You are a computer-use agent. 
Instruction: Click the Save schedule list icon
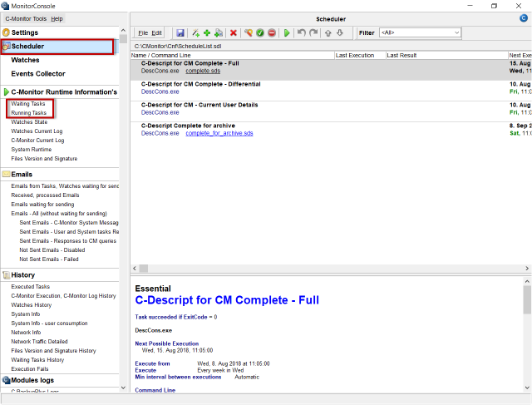(180, 33)
